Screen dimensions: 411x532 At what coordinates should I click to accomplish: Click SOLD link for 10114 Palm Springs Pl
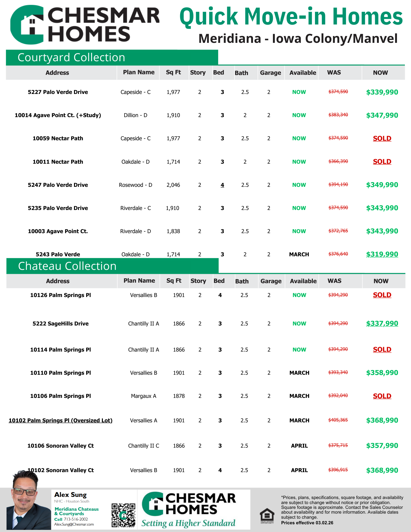click(x=382, y=349)
